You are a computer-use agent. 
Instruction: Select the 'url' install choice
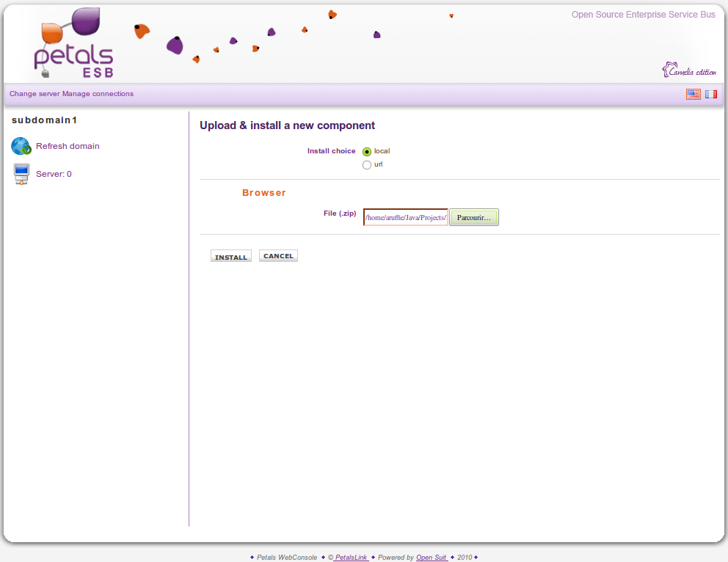[x=367, y=165]
